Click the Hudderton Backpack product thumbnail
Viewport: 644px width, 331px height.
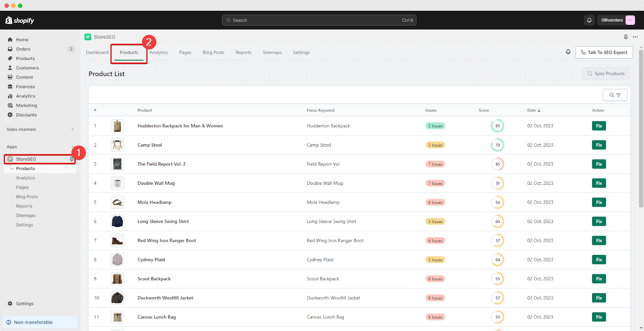pyautogui.click(x=117, y=126)
